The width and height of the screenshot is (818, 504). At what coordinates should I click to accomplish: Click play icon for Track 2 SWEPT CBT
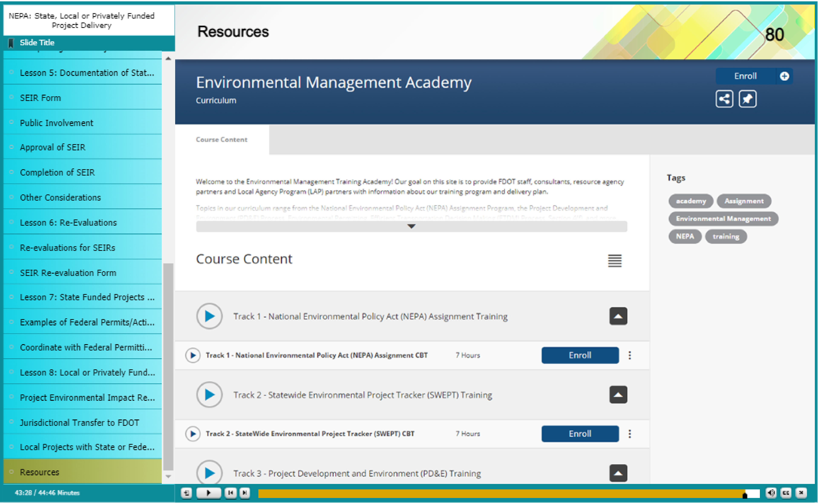[x=193, y=434]
